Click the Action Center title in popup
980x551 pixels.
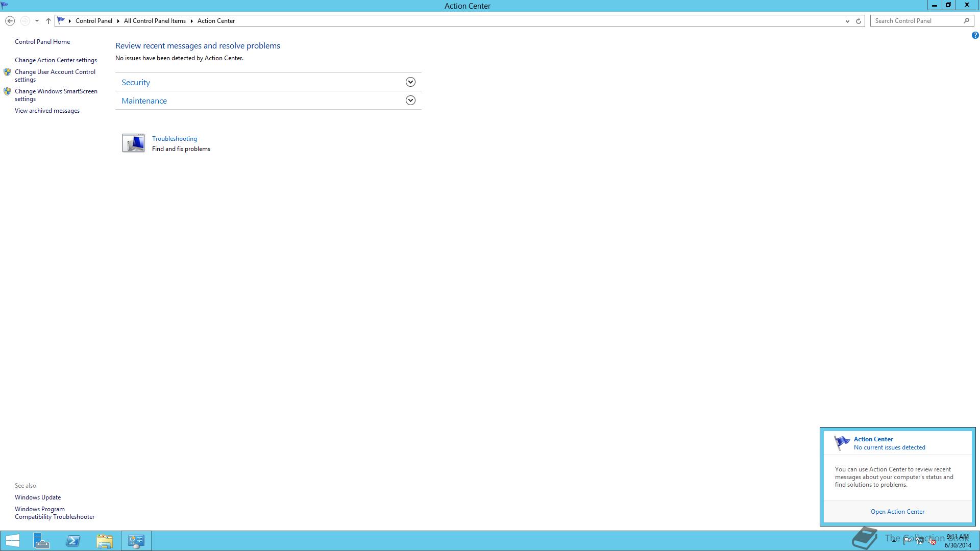point(873,439)
